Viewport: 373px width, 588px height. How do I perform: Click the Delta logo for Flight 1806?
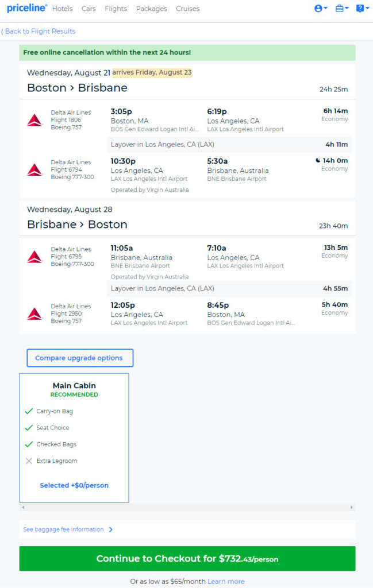(x=34, y=120)
